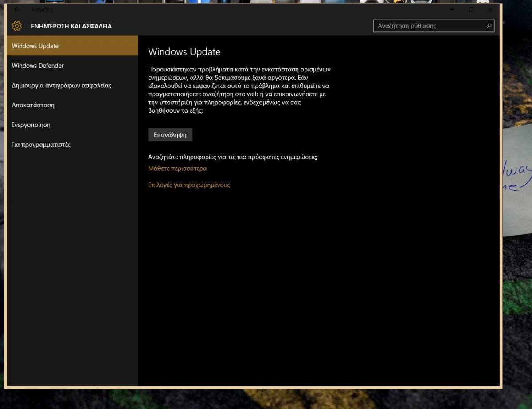Viewport: 532px width, 409px height.
Task: Open Ενεργοποίηση section
Action: pos(73,125)
